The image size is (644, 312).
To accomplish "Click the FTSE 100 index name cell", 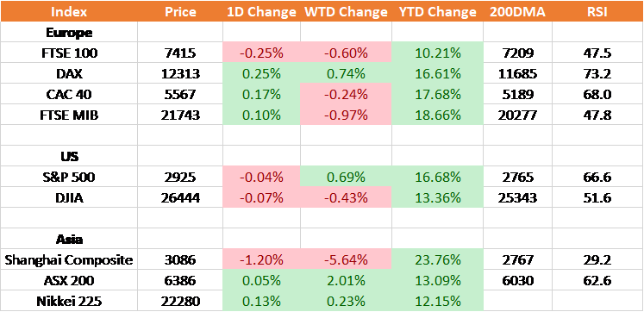I will [69, 53].
